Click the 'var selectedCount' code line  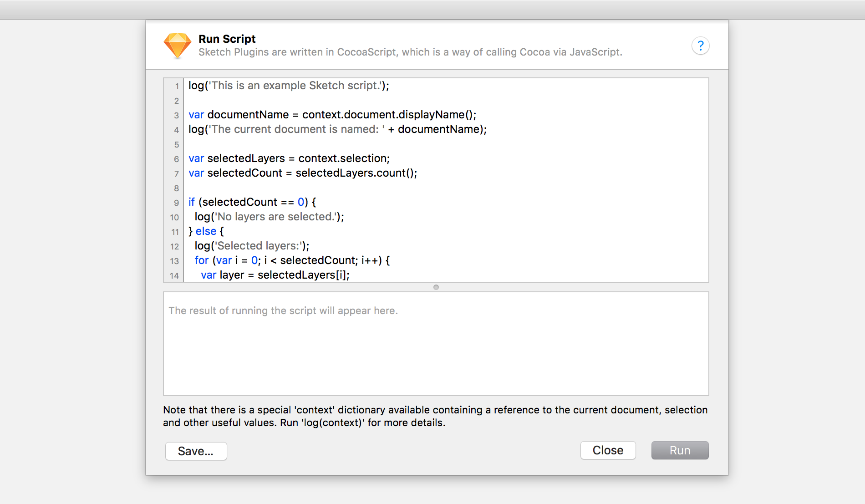point(303,173)
